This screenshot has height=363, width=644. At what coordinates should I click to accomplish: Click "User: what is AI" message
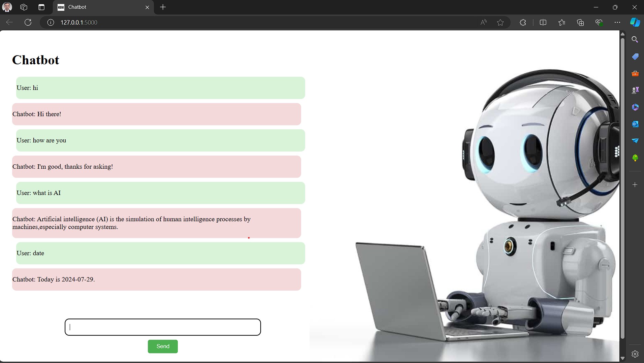click(x=161, y=193)
